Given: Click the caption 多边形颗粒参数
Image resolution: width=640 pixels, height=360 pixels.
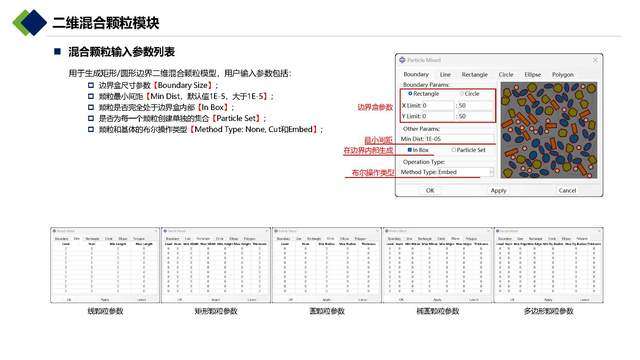Looking at the screenshot, I should click(549, 311).
